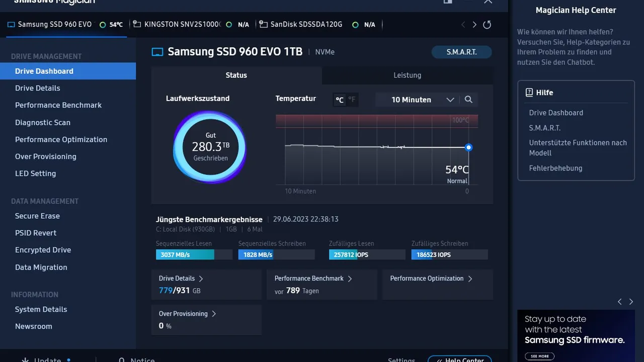Click SEE MORE on firmware banner

tap(539, 356)
